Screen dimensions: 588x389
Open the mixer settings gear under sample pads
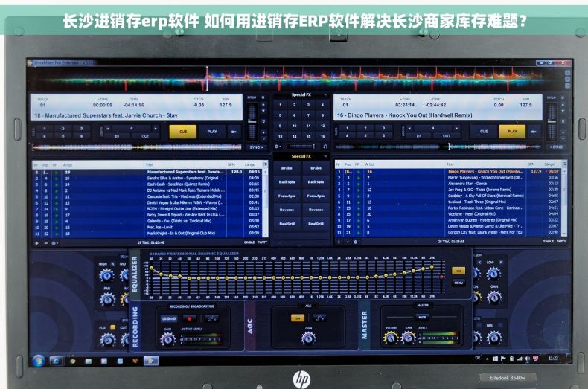[x=277, y=147]
